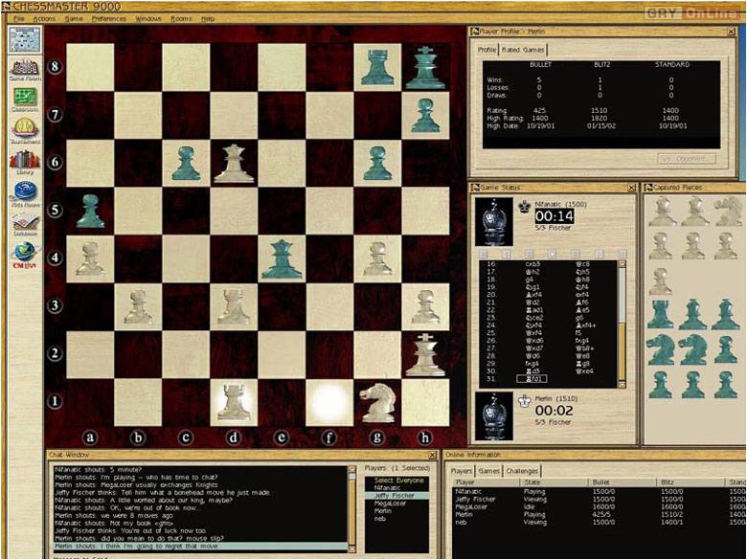Switch to Players tab in Online Information
The width and height of the screenshot is (747, 560).
coord(462,471)
